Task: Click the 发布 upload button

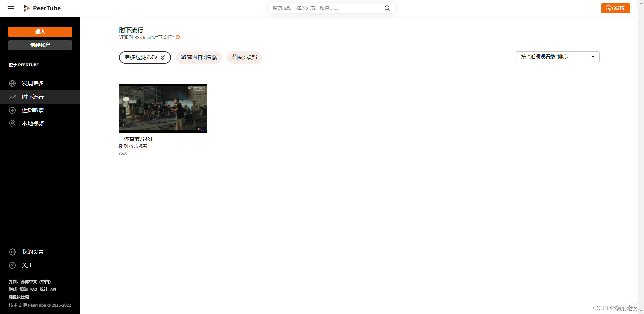Action: click(615, 8)
